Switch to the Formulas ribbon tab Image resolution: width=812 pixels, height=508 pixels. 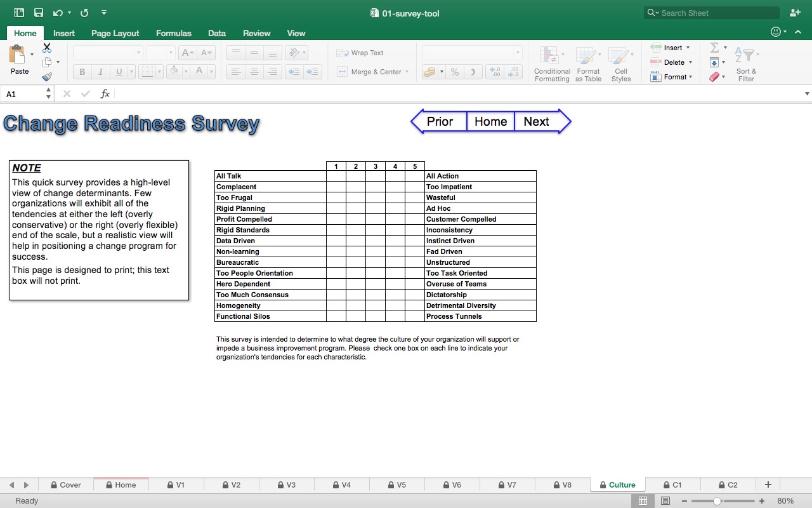(x=173, y=33)
